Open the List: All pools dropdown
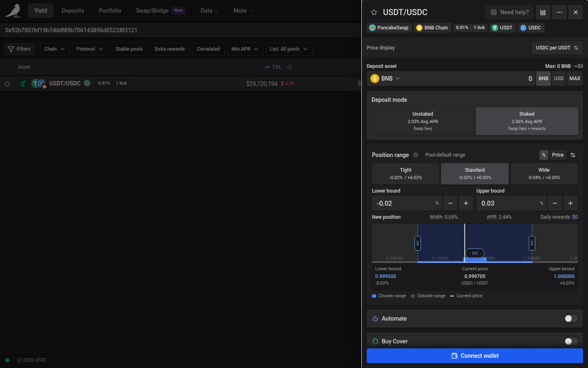This screenshot has height=368, width=588. (x=289, y=49)
